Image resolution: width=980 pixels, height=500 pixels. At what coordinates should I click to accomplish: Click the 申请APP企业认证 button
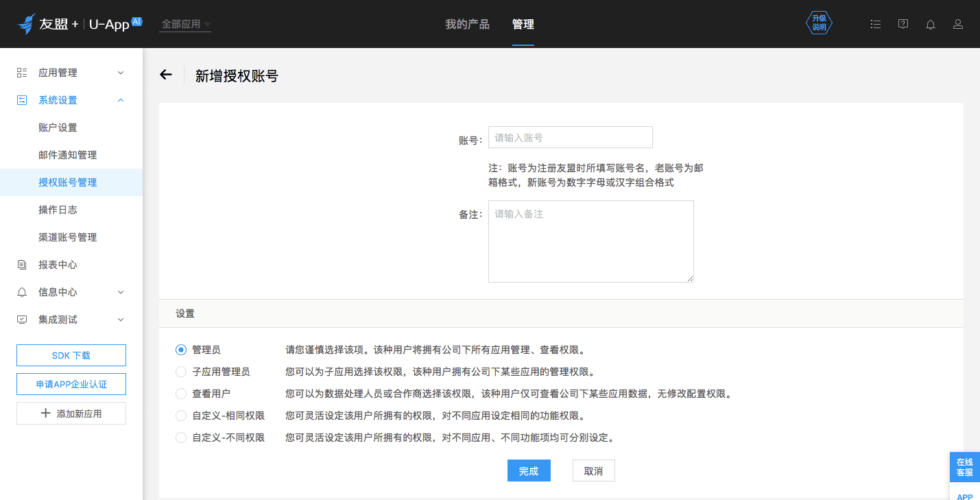[71, 384]
